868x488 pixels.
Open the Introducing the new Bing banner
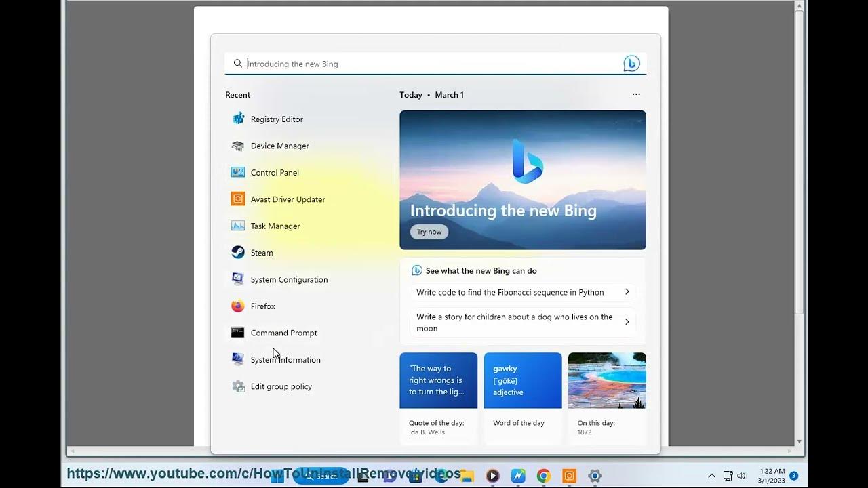click(523, 180)
